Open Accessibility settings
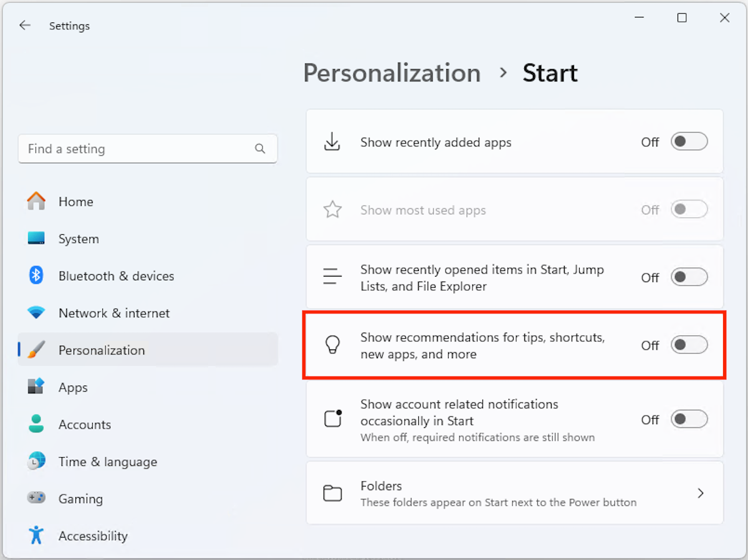 coord(148,535)
